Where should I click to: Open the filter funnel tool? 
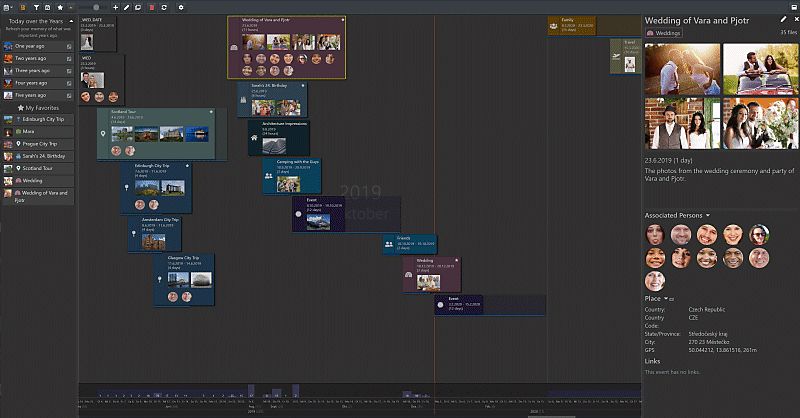36,8
